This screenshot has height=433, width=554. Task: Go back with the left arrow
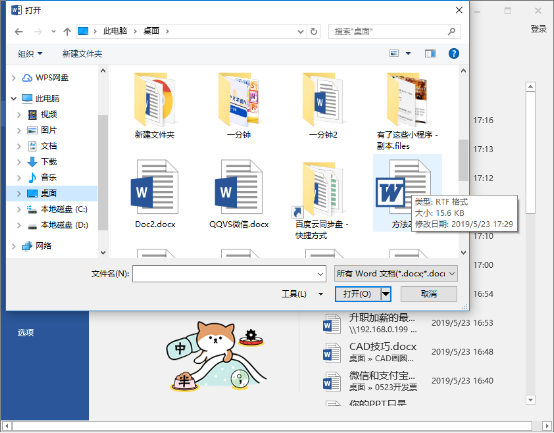[19, 32]
